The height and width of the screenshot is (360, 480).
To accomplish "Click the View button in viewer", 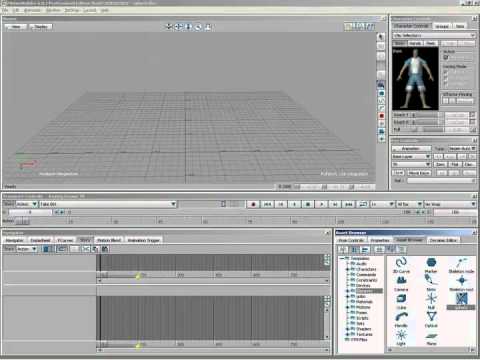I will pyautogui.click(x=16, y=27).
